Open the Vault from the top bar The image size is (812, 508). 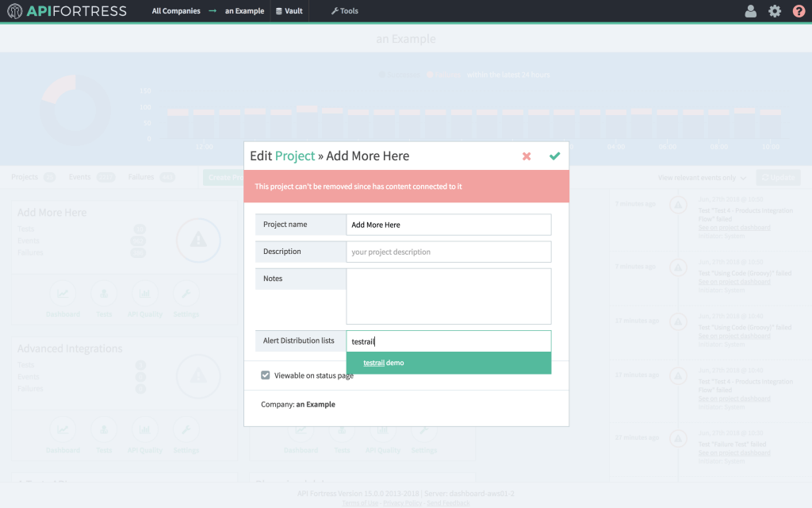289,11
